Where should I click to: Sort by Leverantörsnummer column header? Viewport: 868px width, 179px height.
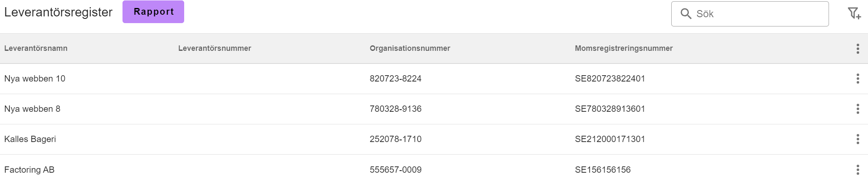point(215,48)
